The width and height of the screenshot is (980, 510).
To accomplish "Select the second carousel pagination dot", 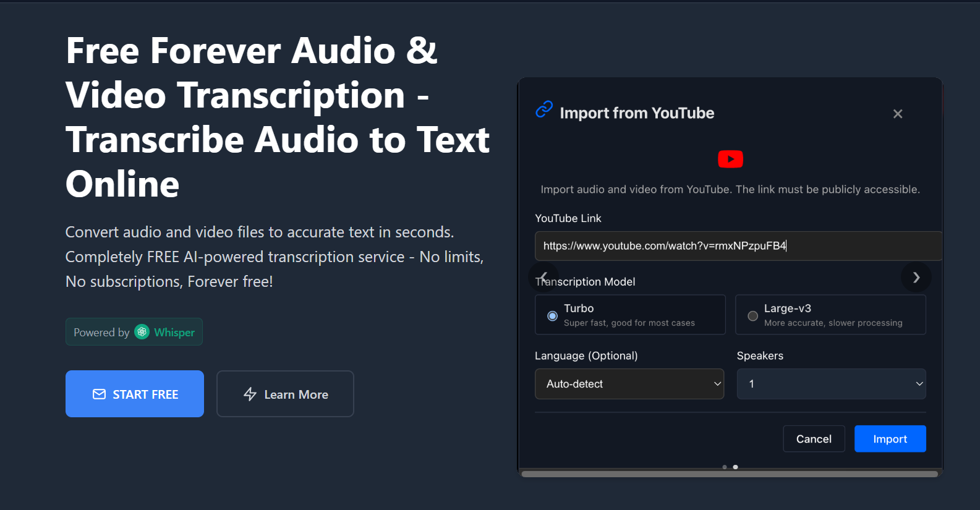I will pyautogui.click(x=735, y=467).
